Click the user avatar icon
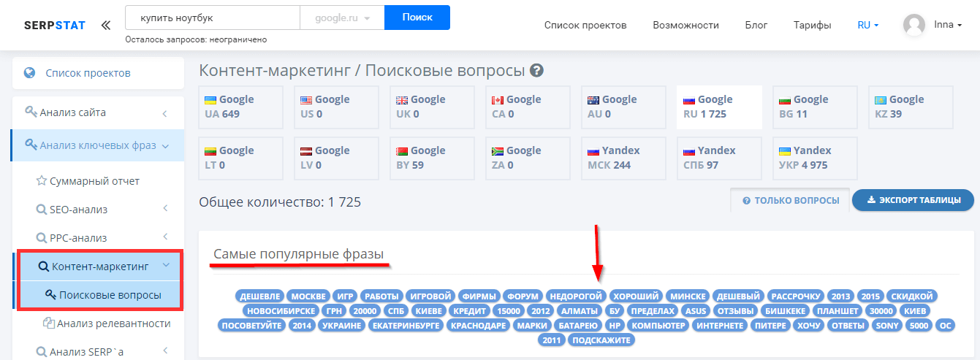Viewport: 980px width, 360px height. (914, 25)
